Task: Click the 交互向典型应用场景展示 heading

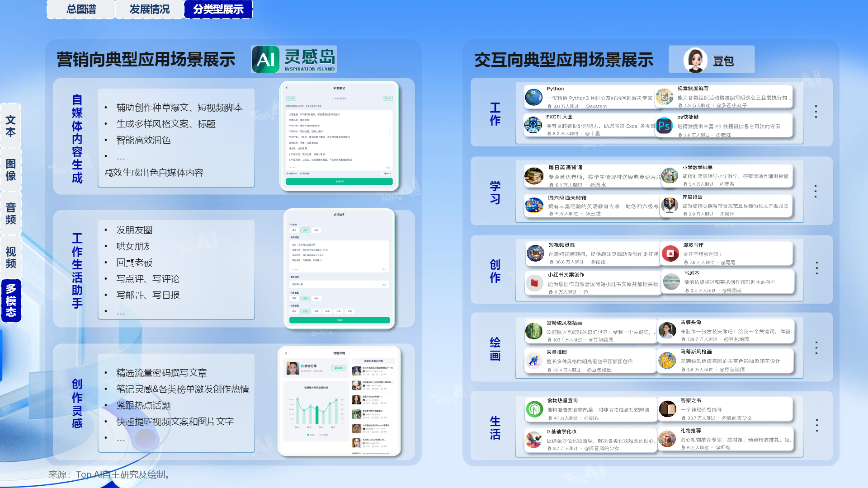Action: tap(564, 60)
